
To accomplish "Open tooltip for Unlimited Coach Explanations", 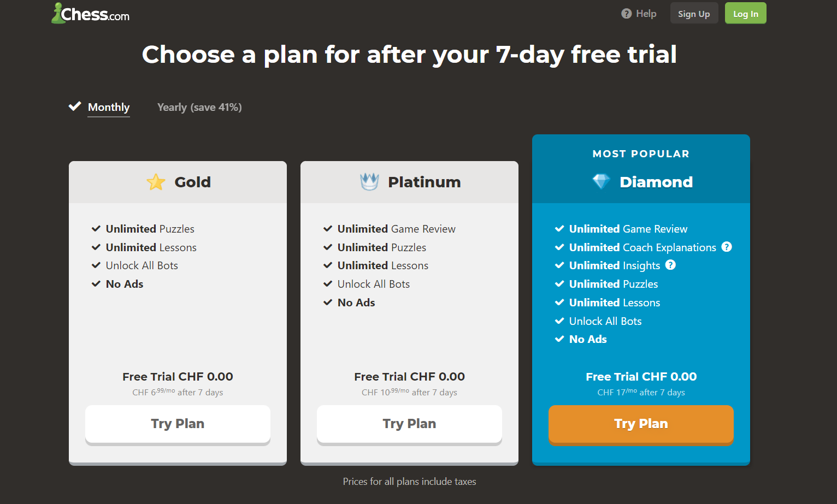I will pos(727,247).
